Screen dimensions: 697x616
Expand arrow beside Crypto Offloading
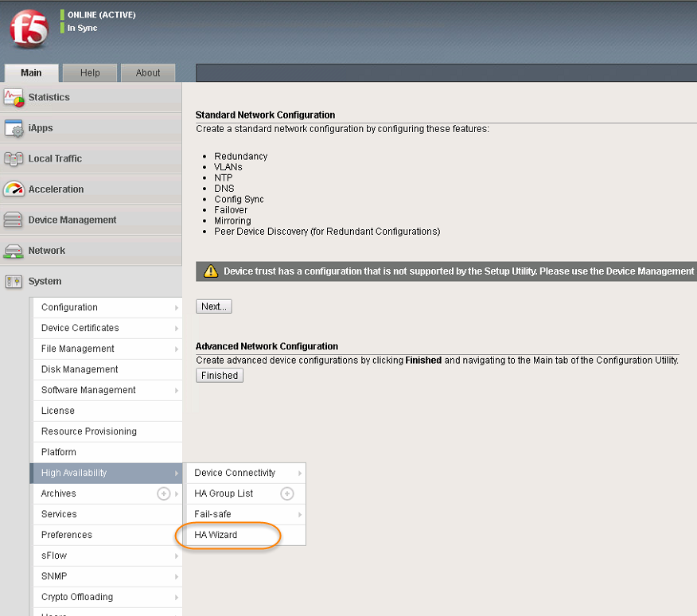(177, 598)
